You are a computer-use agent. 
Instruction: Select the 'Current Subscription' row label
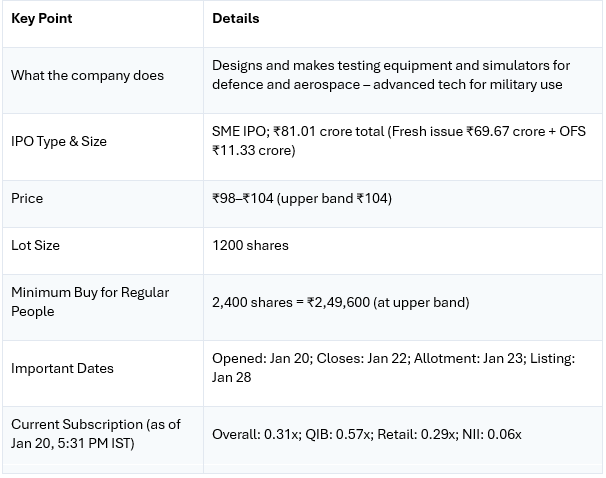(x=95, y=424)
